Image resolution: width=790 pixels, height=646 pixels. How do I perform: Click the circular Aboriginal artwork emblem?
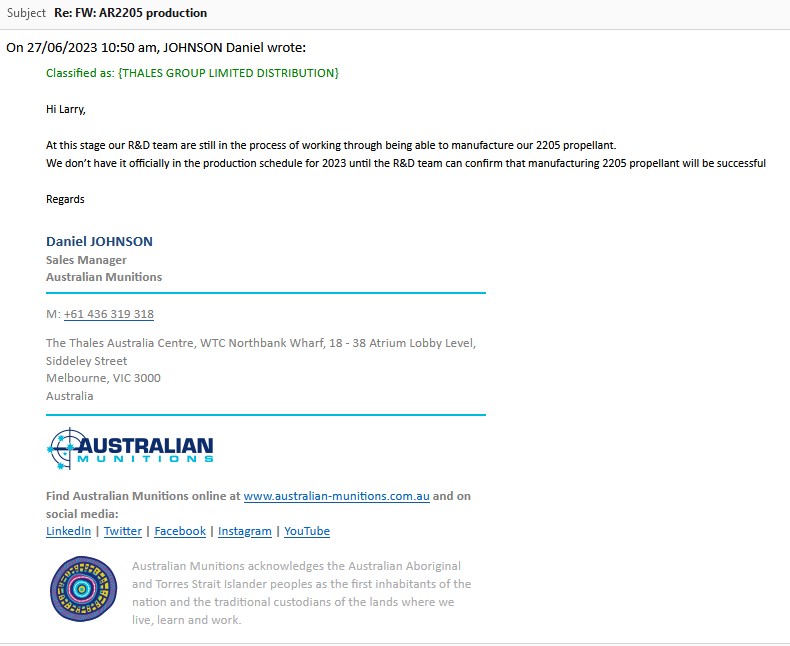point(83,589)
